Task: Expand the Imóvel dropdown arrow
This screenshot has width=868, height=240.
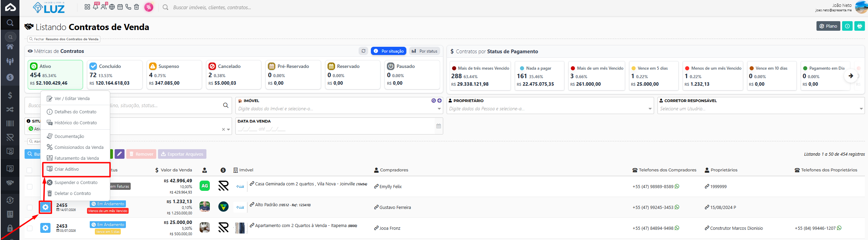Action: coord(439,109)
